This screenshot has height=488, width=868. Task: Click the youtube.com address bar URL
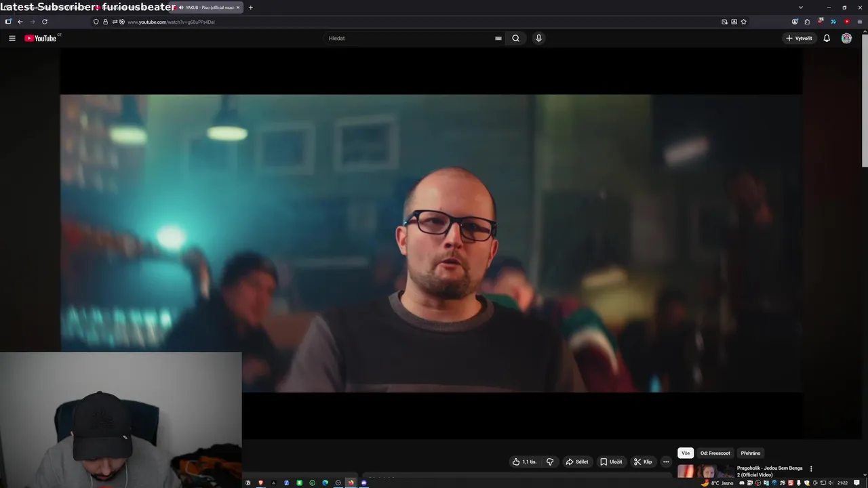(x=171, y=22)
